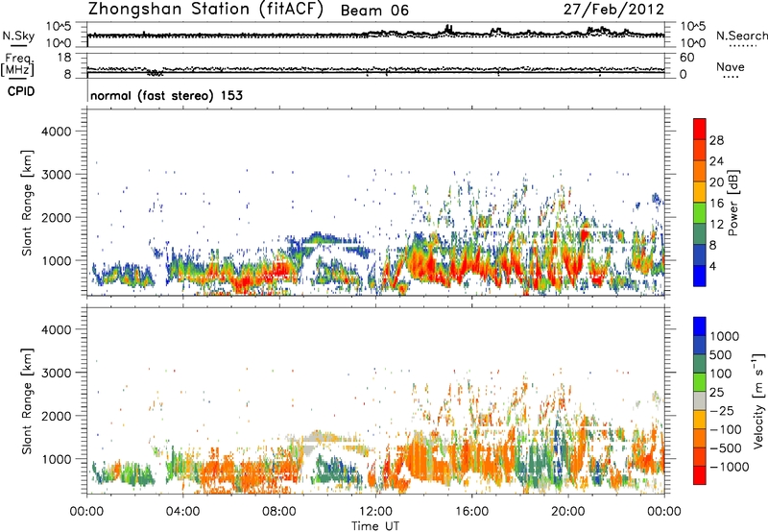Click the 'Power [dB]' colorbar label

click(x=732, y=203)
